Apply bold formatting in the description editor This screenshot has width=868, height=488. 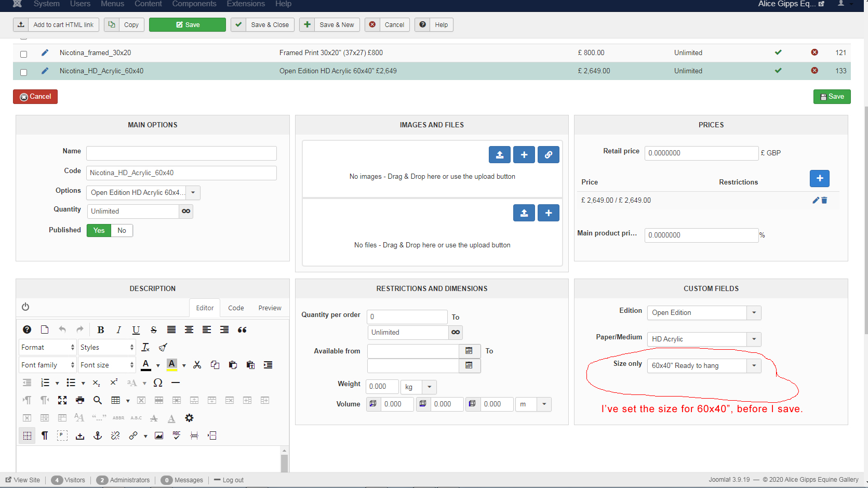pos(101,330)
